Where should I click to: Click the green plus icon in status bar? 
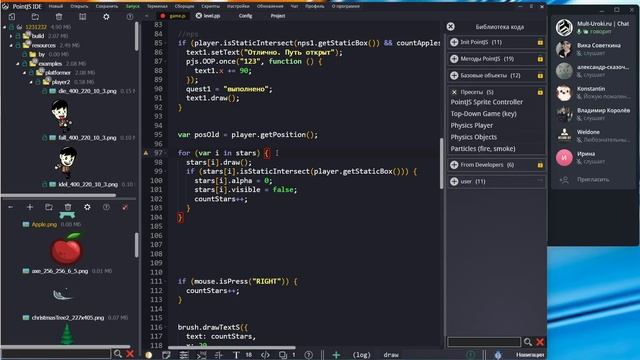336,355
